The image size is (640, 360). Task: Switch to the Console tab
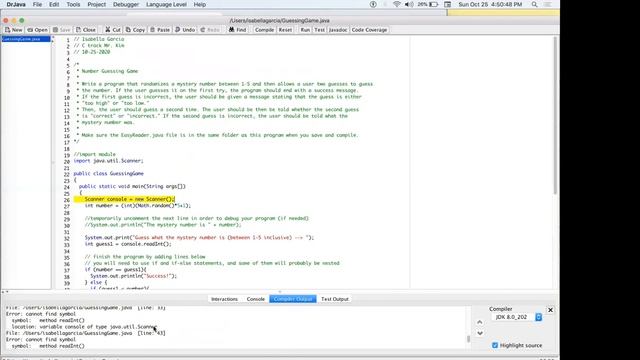(x=256, y=299)
